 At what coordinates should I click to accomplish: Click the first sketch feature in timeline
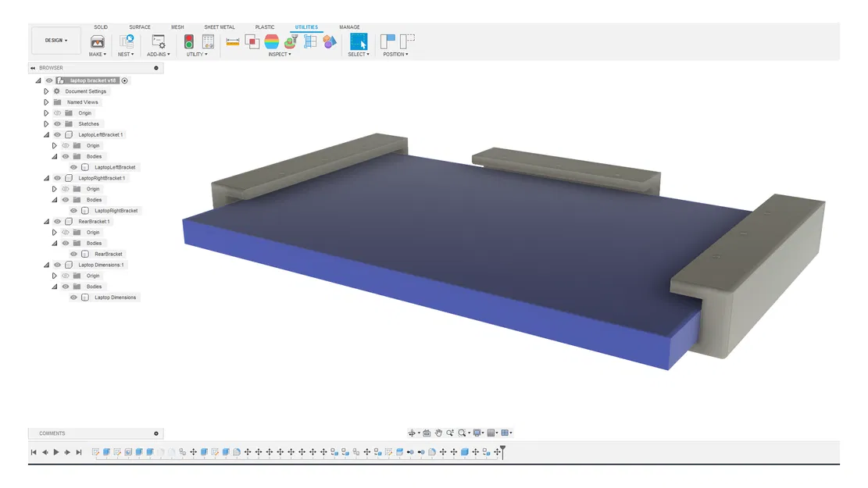pos(96,452)
